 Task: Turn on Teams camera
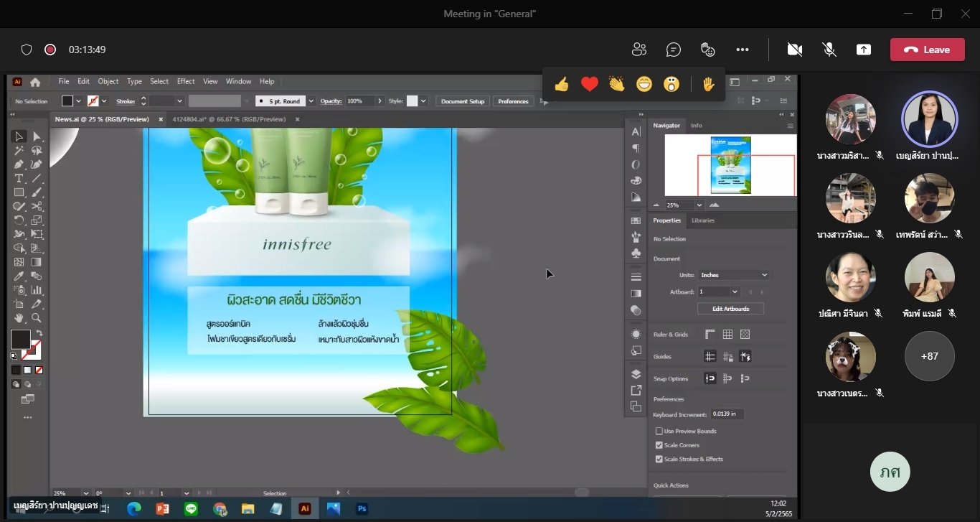coord(794,50)
